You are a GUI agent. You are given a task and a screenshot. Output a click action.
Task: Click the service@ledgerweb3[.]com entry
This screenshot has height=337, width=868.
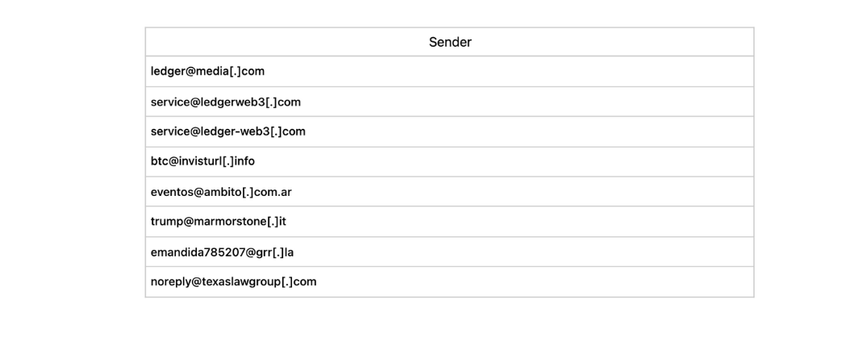pos(225,102)
